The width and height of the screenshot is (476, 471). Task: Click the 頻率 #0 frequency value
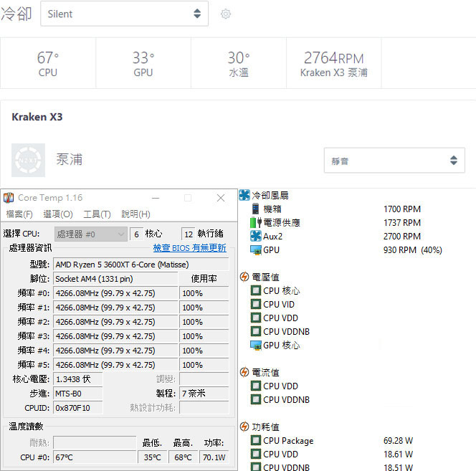point(115,293)
